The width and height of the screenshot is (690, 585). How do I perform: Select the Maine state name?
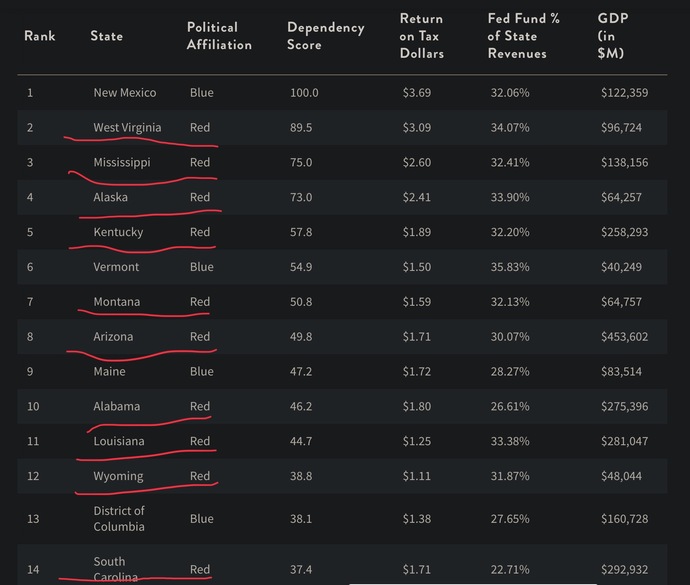tap(109, 372)
